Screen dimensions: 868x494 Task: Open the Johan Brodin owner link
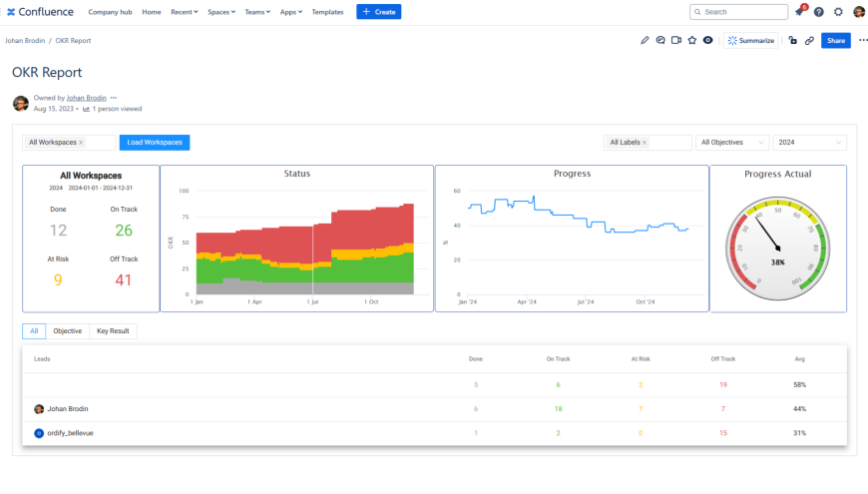(86, 98)
